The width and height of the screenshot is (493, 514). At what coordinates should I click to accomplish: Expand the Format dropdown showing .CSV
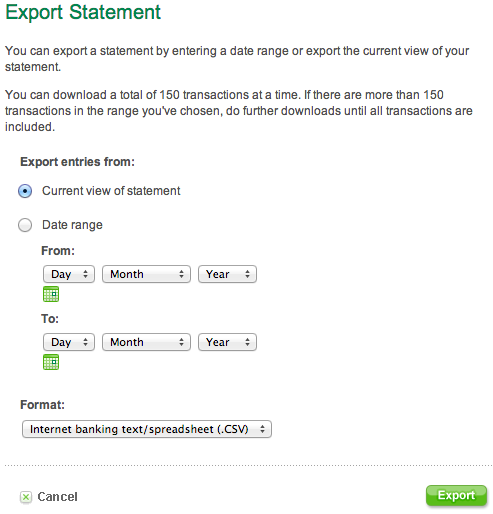147,429
